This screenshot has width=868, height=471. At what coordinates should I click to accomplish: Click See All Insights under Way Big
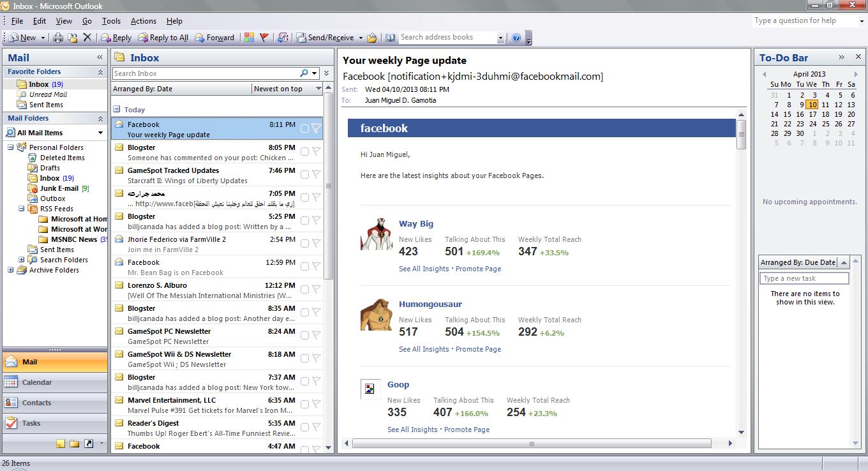pos(424,269)
